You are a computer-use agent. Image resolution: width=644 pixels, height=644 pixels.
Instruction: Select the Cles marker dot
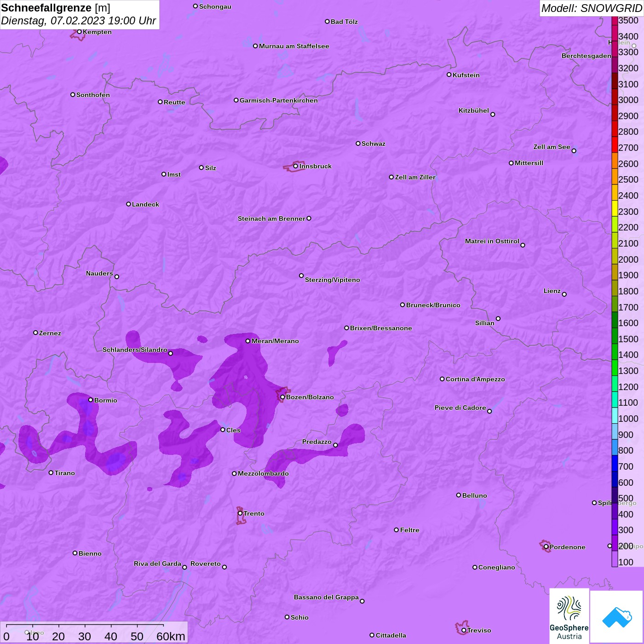223,430
